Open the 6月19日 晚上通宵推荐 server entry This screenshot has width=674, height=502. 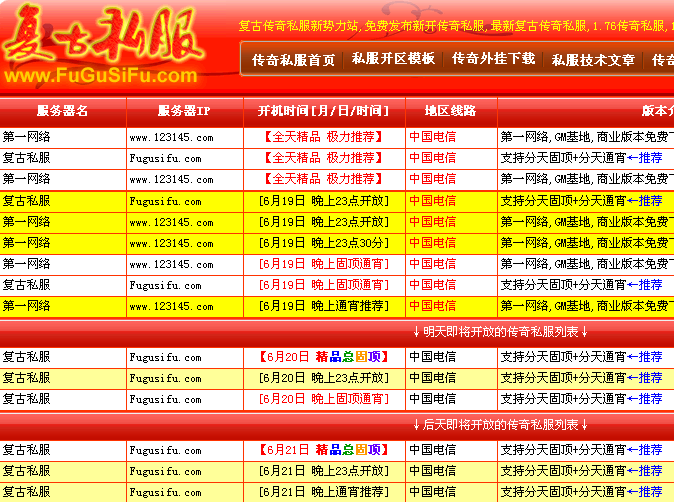(x=323, y=306)
